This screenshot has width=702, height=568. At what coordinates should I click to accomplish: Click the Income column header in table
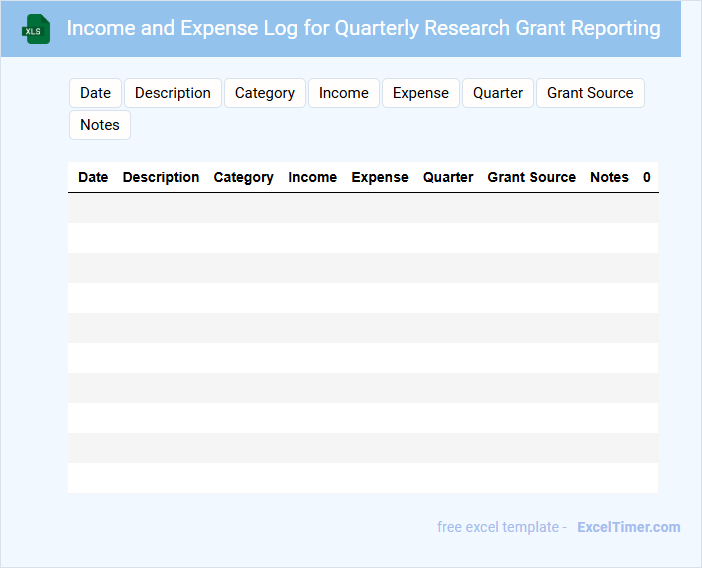tap(312, 177)
